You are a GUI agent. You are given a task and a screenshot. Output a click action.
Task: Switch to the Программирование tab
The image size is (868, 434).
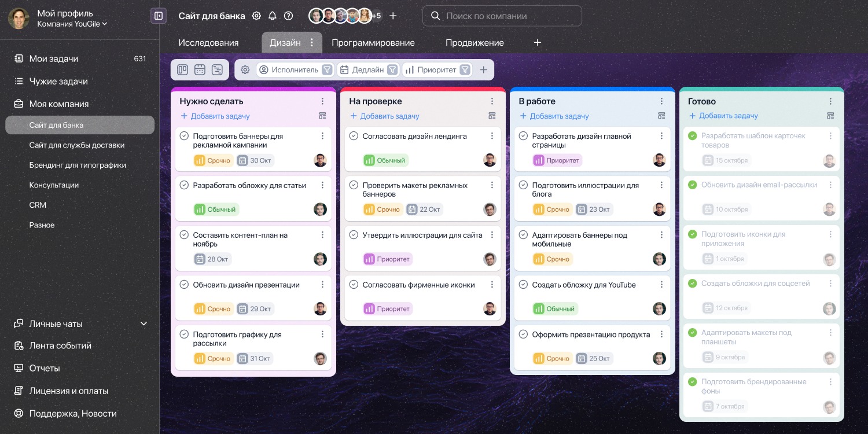pyautogui.click(x=373, y=43)
